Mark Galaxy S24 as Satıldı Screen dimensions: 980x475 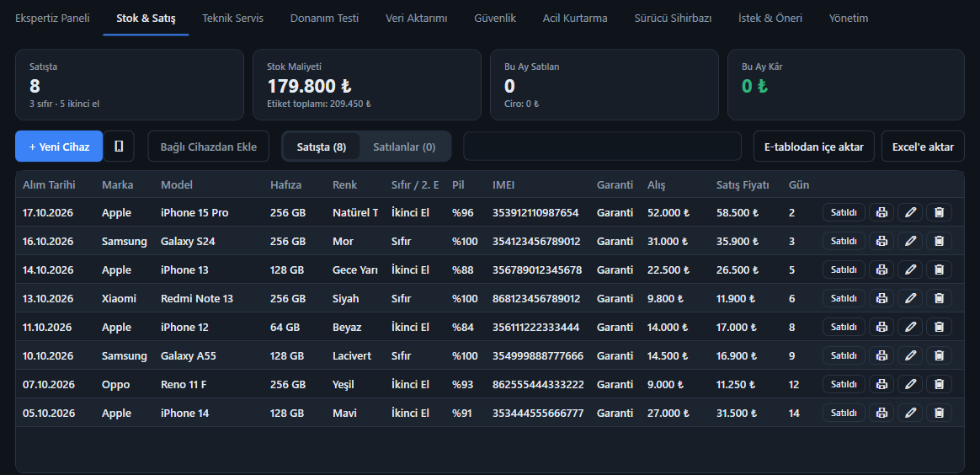point(844,241)
